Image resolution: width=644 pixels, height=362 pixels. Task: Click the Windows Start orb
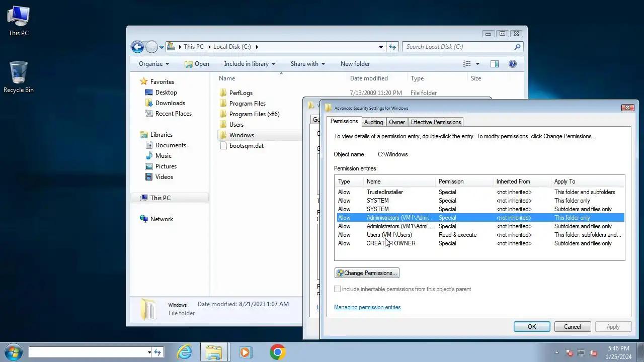pyautogui.click(x=13, y=352)
